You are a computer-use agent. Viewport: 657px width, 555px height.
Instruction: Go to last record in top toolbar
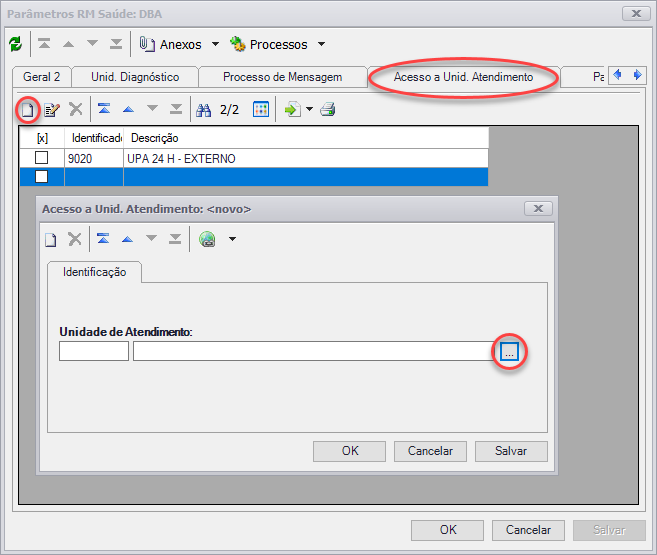coord(116,44)
